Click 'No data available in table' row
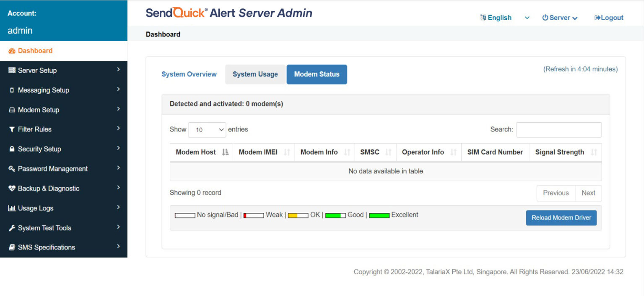The height and width of the screenshot is (296, 644). coord(386,171)
